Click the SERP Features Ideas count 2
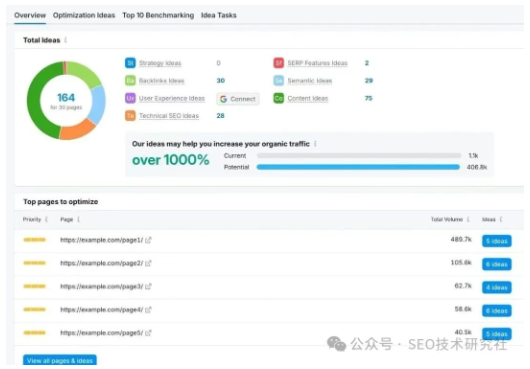This screenshot has width=530, height=369. (367, 63)
